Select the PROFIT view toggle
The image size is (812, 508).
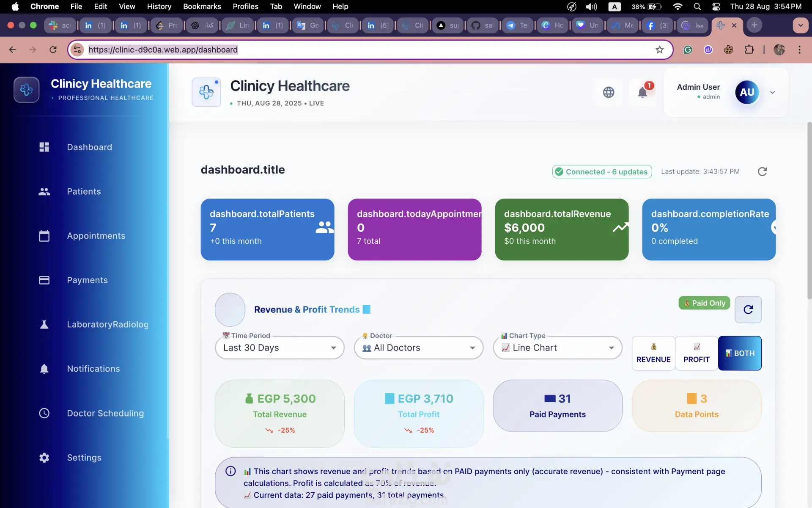pyautogui.click(x=697, y=353)
